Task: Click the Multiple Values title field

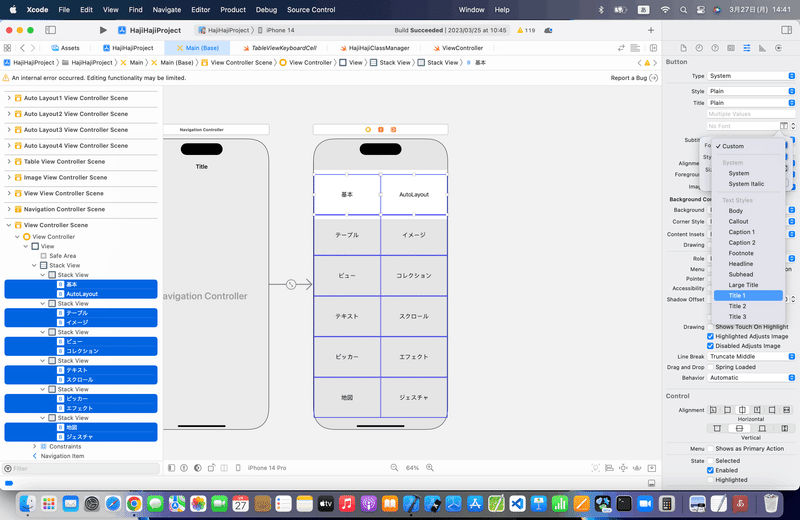Action: pos(751,114)
